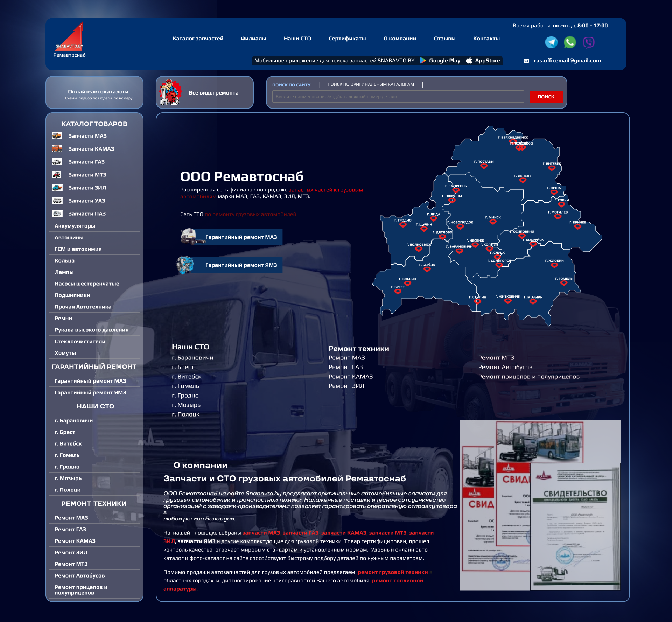672x622 pixels.
Task: Click the red запчасти КАМАЗ text link
Action: point(344,533)
